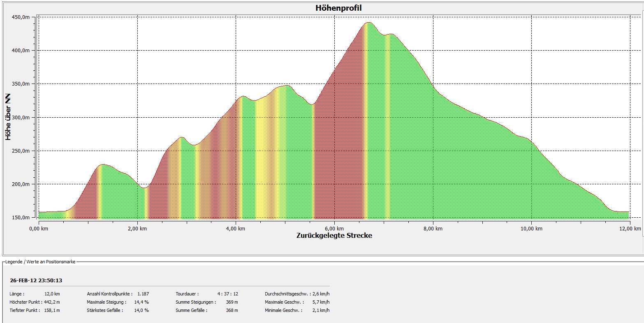Click the 'Legende / Werte an Positionsmarke' group heading
This screenshot has width=644, height=323.
click(40, 262)
